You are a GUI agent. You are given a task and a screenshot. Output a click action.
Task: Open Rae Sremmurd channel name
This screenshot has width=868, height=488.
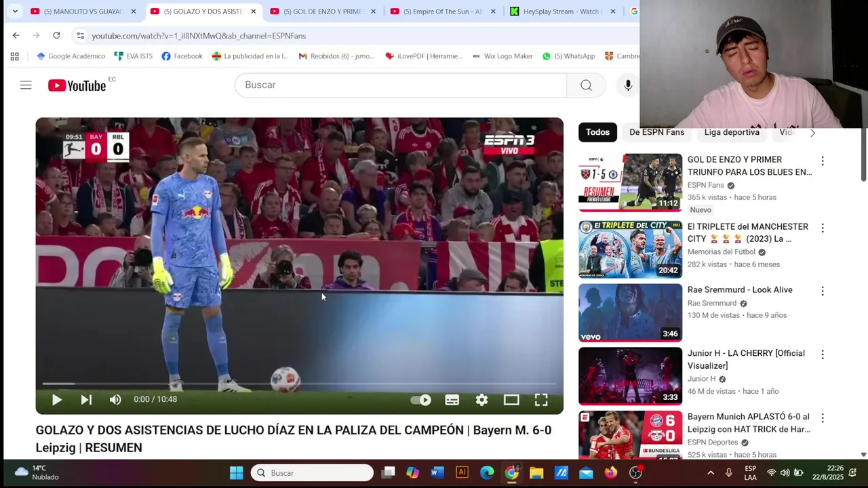[712, 303]
